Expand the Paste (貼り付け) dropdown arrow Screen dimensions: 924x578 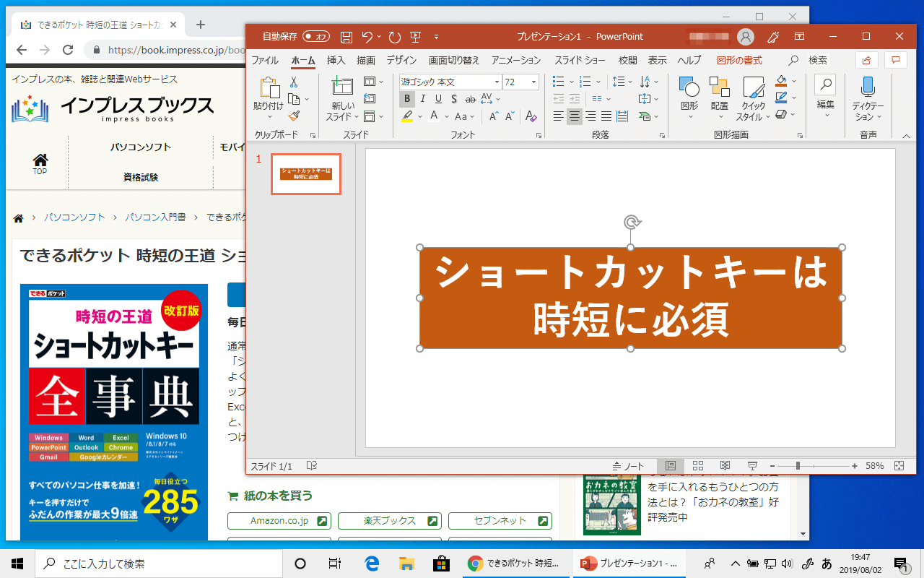tap(269, 116)
